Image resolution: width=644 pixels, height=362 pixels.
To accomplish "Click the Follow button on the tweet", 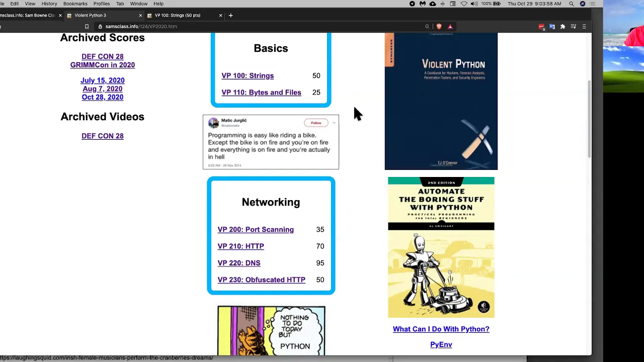I will [x=316, y=123].
